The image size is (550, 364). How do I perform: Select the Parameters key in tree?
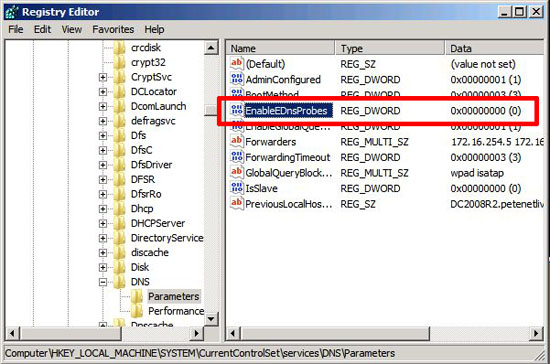tap(174, 296)
